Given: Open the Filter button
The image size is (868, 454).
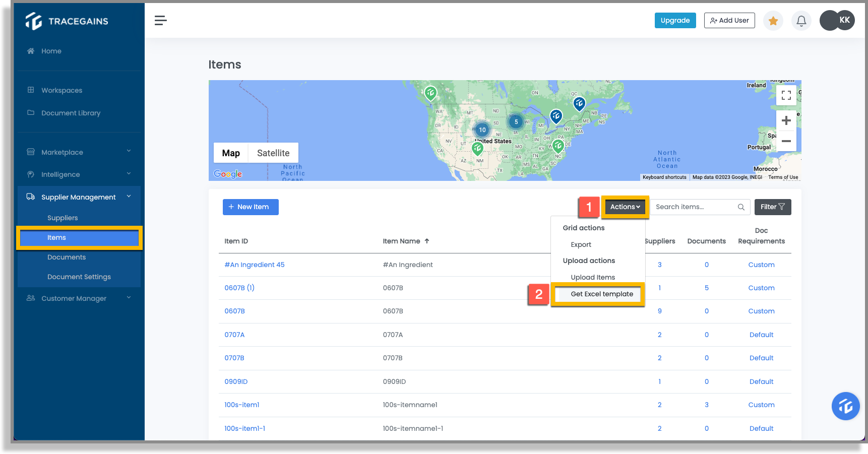Looking at the screenshot, I should [x=773, y=207].
